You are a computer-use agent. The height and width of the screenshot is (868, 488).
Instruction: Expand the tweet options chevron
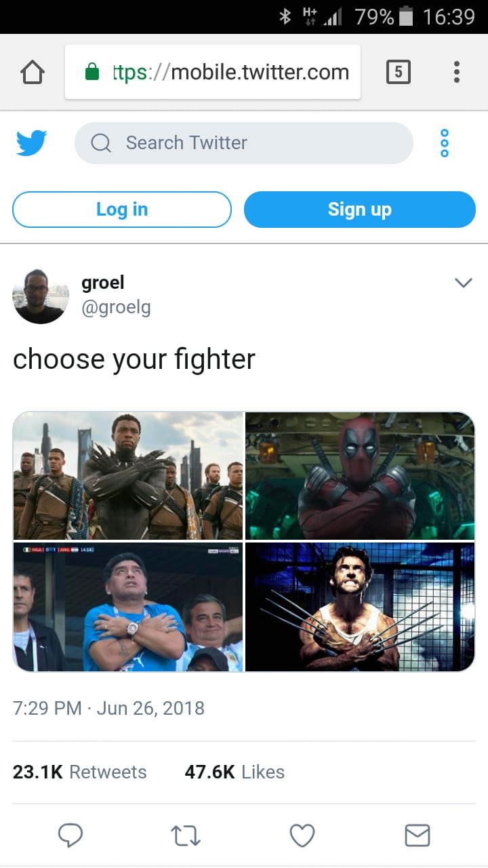pyautogui.click(x=464, y=283)
